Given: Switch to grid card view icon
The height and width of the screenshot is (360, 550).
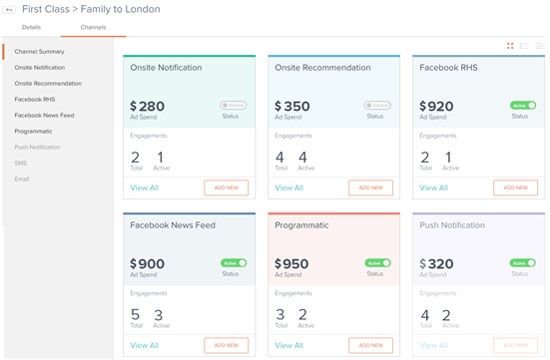Looking at the screenshot, I should [x=510, y=46].
